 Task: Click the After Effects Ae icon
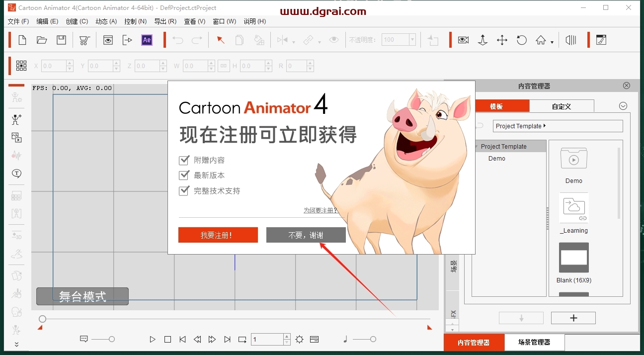[x=147, y=40]
